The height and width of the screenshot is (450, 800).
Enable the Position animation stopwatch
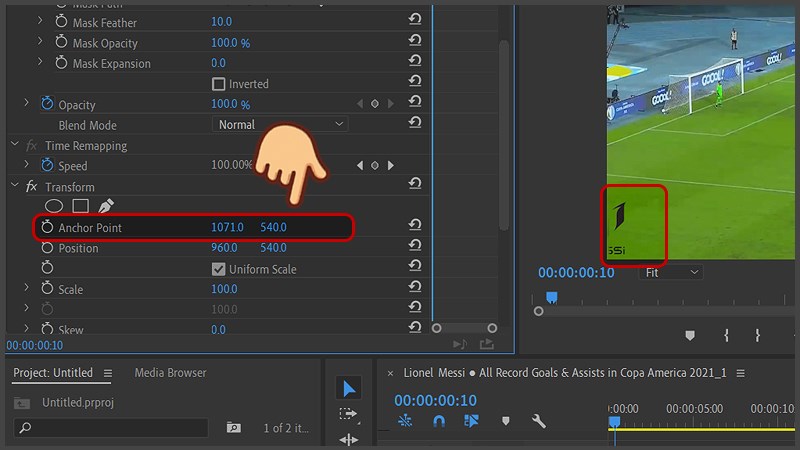coord(47,248)
